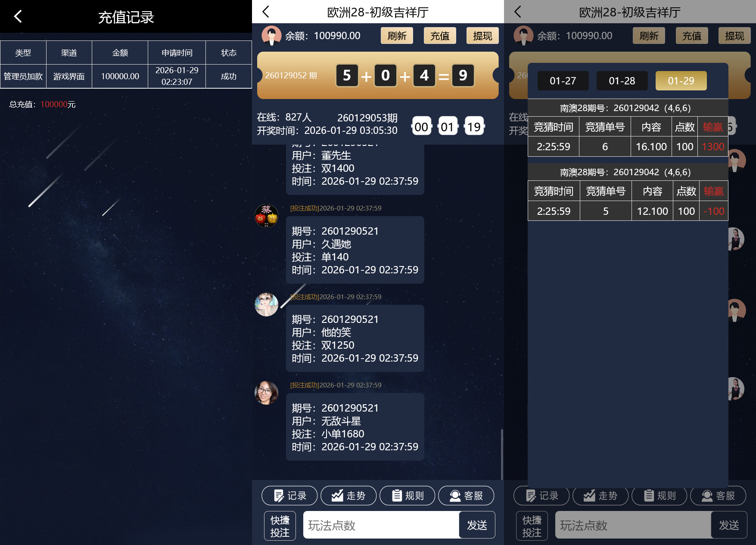Open the 快捷投注 quick bet panel
Image resolution: width=756 pixels, height=545 pixels.
coord(280,525)
